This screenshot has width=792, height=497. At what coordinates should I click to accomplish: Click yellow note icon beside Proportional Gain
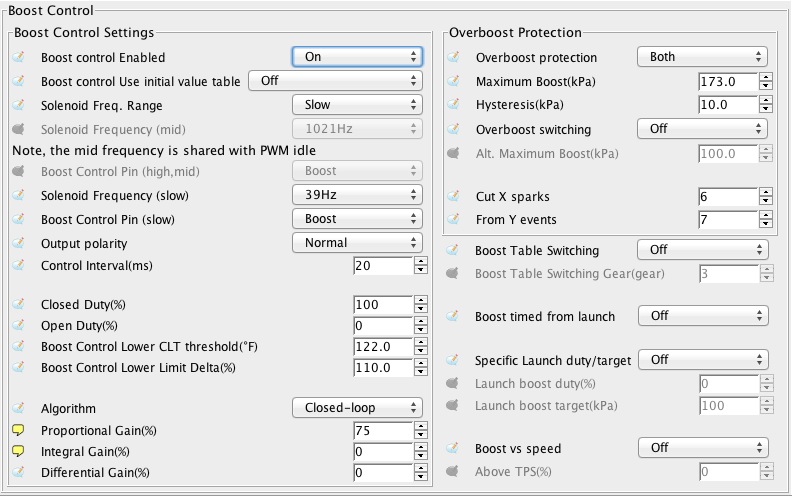[x=18, y=430]
